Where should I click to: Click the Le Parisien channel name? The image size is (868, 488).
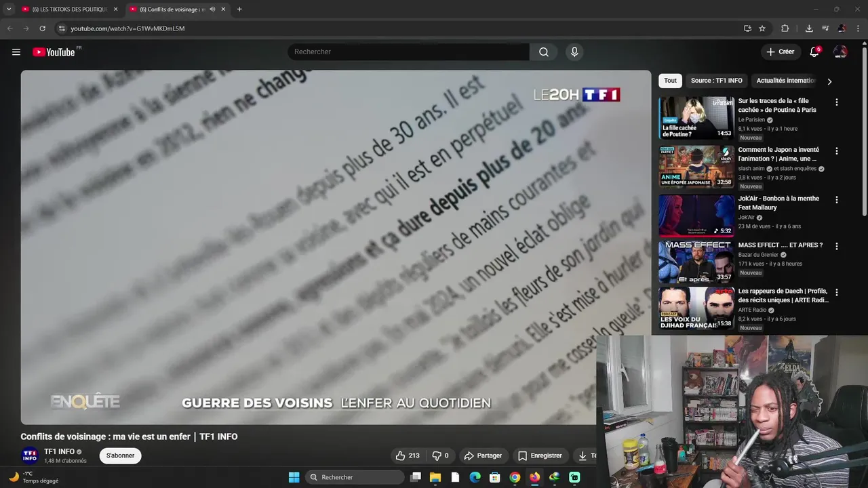point(751,120)
